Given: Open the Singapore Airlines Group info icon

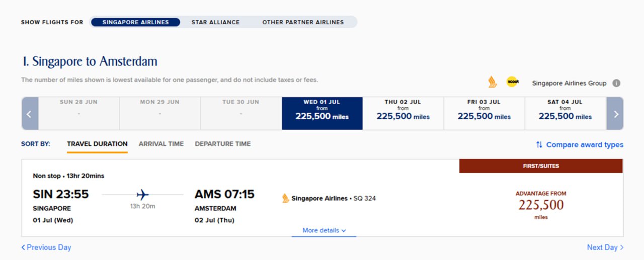Looking at the screenshot, I should coord(616,83).
